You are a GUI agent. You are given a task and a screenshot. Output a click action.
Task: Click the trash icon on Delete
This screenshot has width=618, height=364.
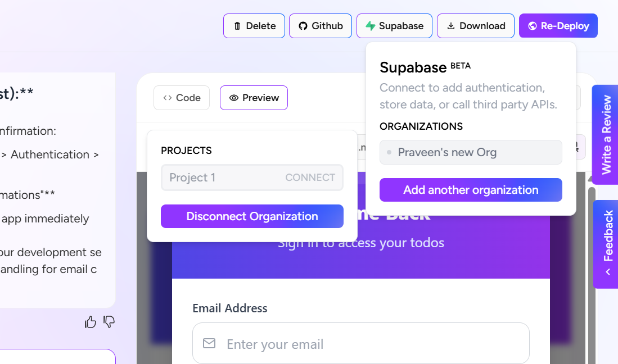tap(237, 26)
